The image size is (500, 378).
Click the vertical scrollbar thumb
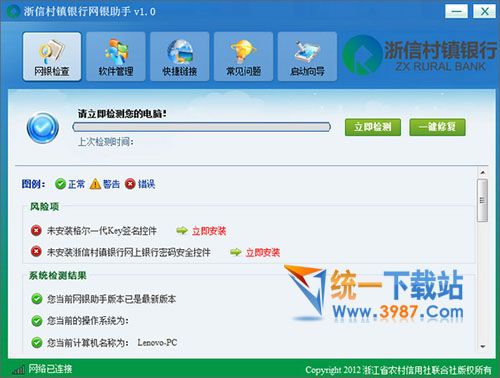click(x=482, y=200)
